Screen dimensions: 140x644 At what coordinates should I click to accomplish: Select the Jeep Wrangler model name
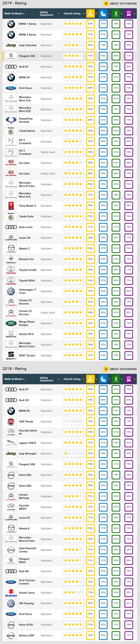pyautogui.click(x=28, y=453)
